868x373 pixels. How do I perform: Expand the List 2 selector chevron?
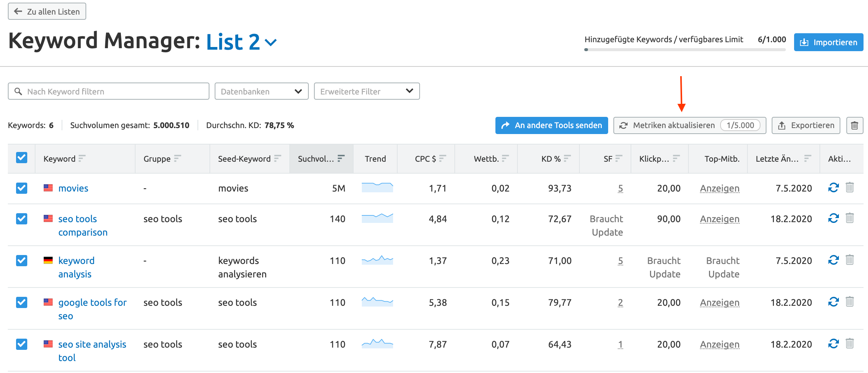pyautogui.click(x=271, y=43)
